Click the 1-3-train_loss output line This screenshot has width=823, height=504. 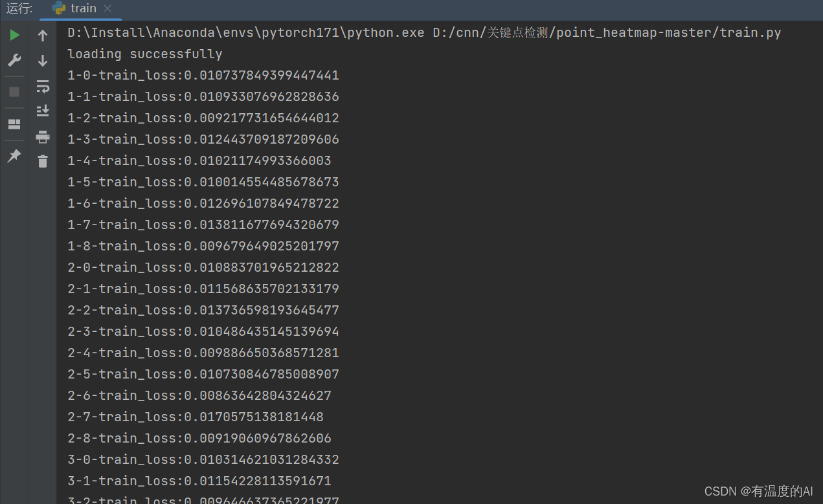coord(203,140)
